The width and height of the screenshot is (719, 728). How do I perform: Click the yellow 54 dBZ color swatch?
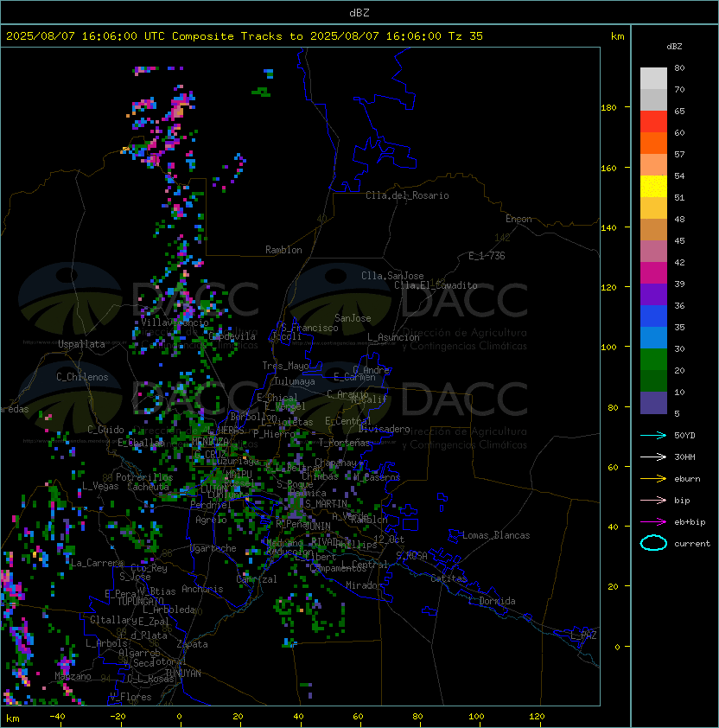tap(653, 187)
